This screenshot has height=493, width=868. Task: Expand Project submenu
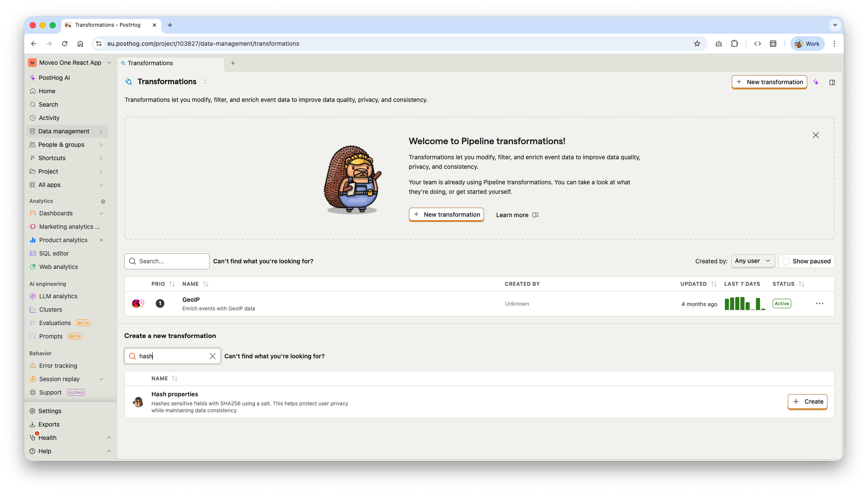coord(101,171)
